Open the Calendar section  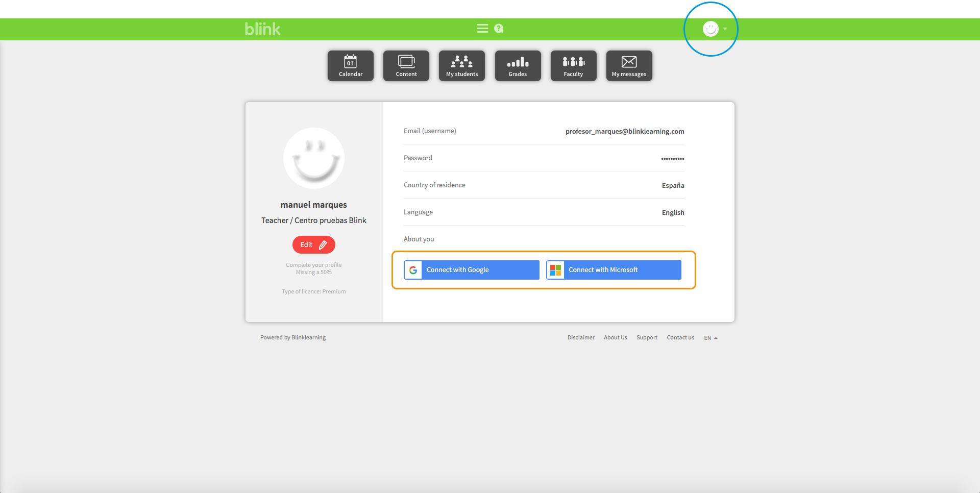(351, 66)
